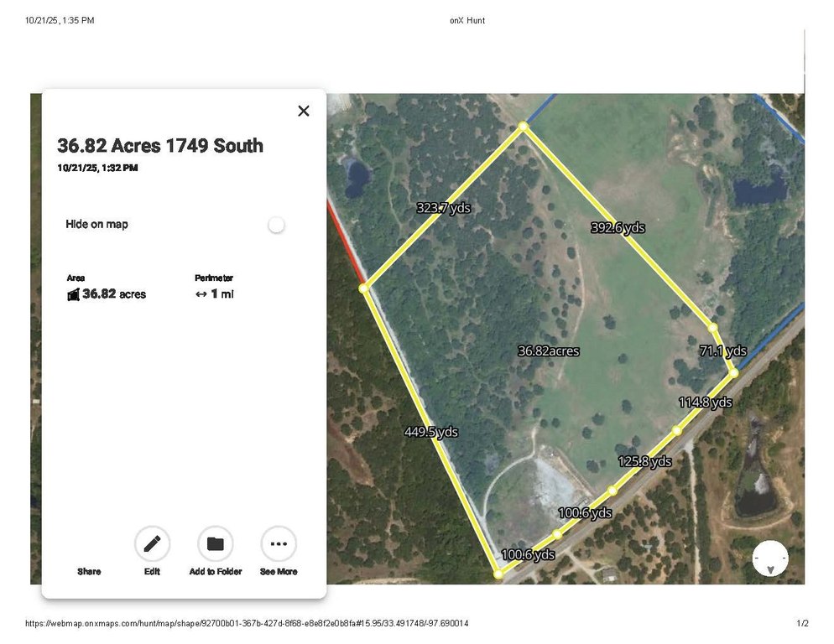Image resolution: width=834 pixels, height=644 pixels.
Task: Open Add to Folder icon
Action: pos(216,543)
